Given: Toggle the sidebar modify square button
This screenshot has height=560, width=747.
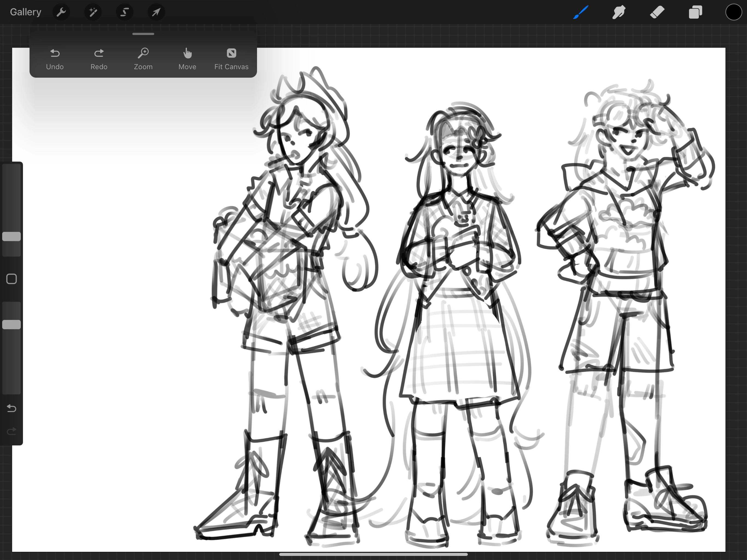Looking at the screenshot, I should point(11,279).
